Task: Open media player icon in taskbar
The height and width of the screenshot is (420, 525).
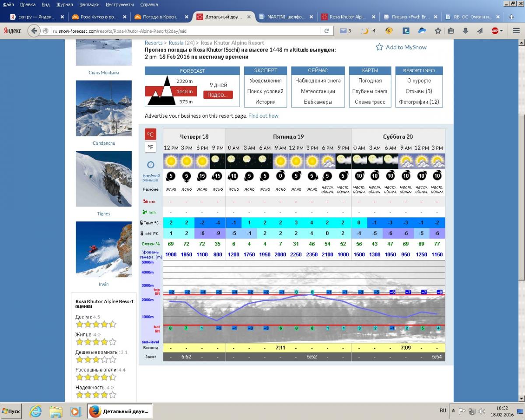Action: pyautogui.click(x=76, y=411)
